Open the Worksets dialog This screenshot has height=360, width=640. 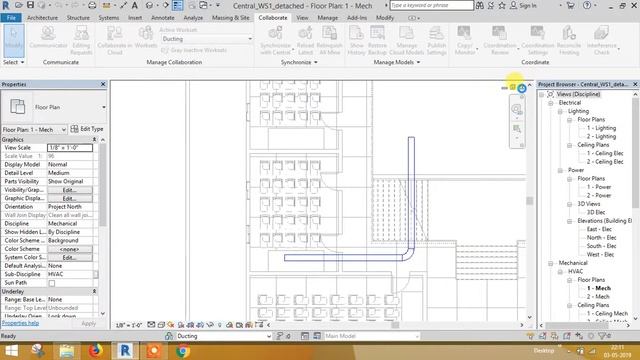[x=145, y=38]
